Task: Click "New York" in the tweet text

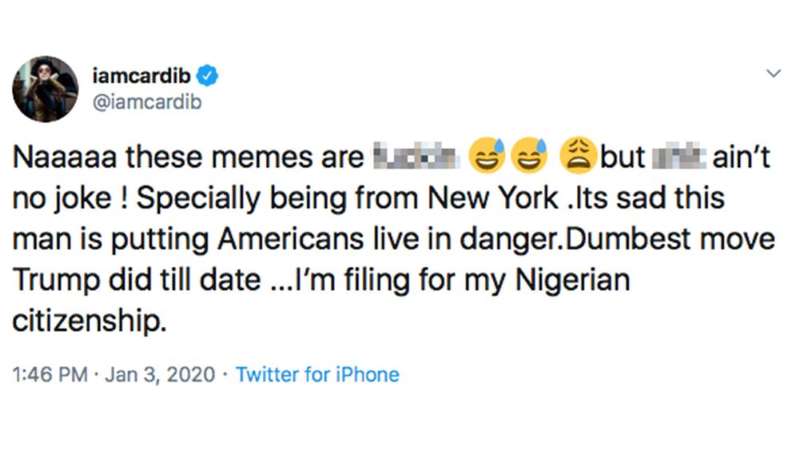Action: (493, 199)
